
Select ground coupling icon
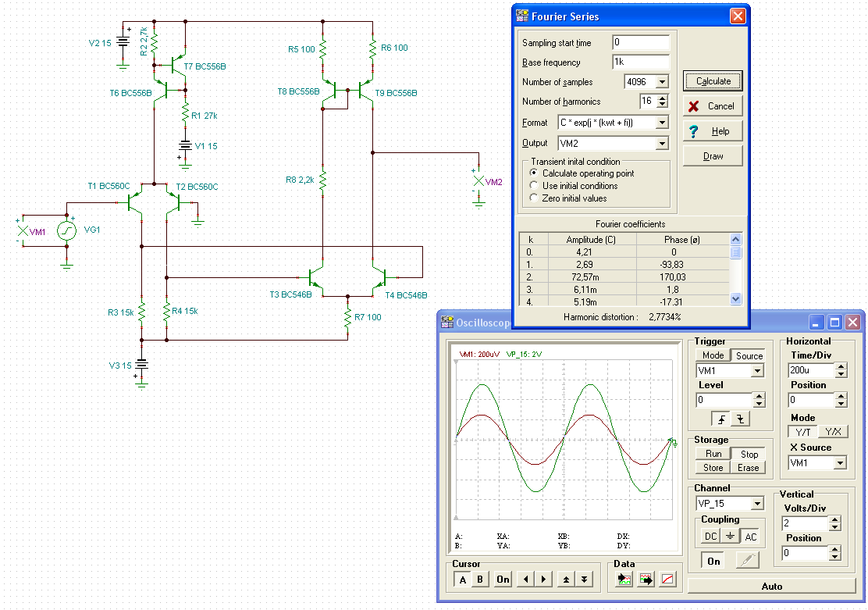[x=730, y=536]
